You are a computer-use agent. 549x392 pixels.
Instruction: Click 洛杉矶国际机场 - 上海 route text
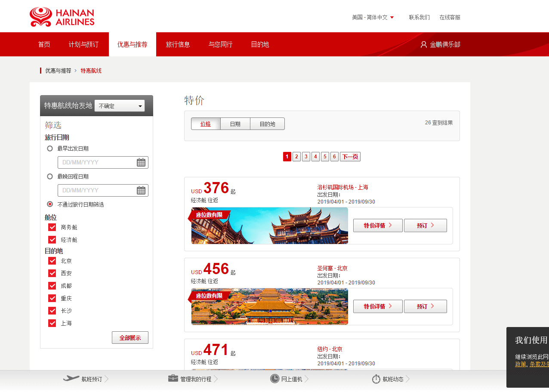[x=343, y=187]
